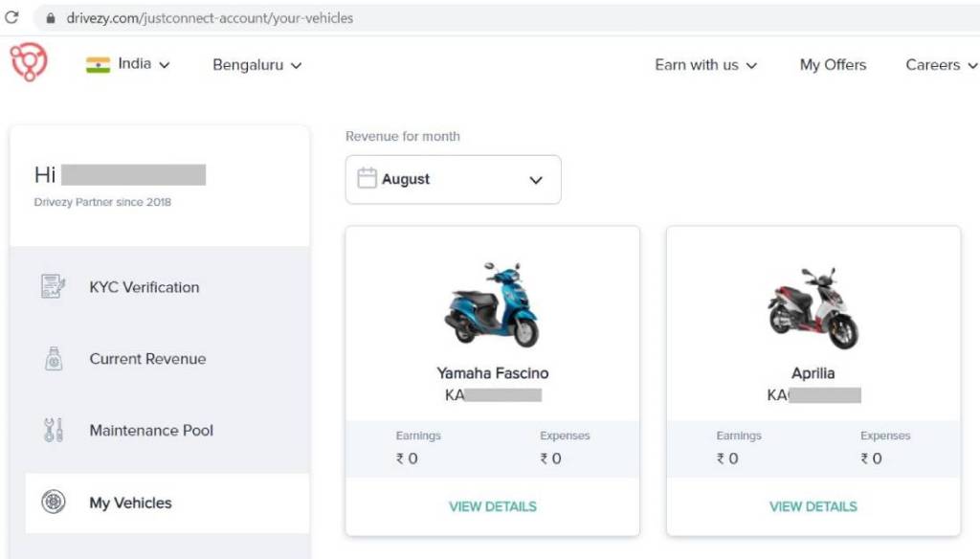
Task: Click the Aprilia scooter image
Action: point(813,308)
